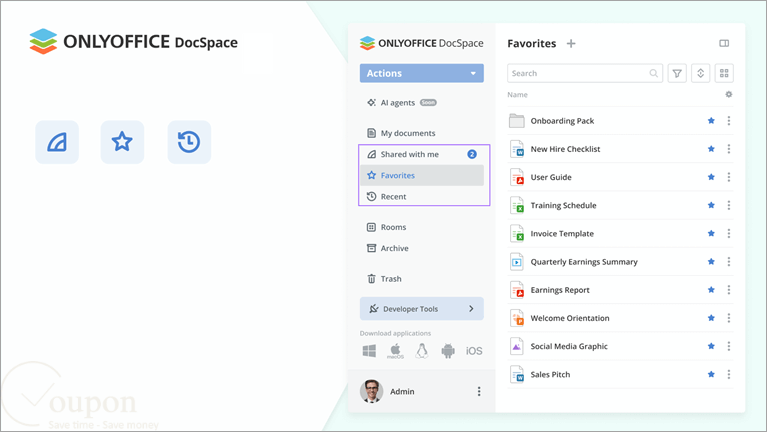Open Invoice Template spreadsheet
The image size is (767, 432).
pos(562,234)
